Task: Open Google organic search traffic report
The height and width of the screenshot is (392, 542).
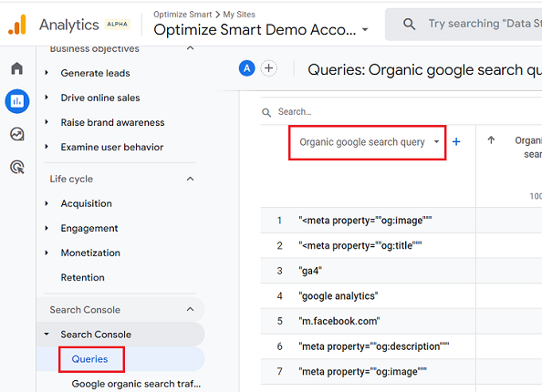Action: [136, 384]
